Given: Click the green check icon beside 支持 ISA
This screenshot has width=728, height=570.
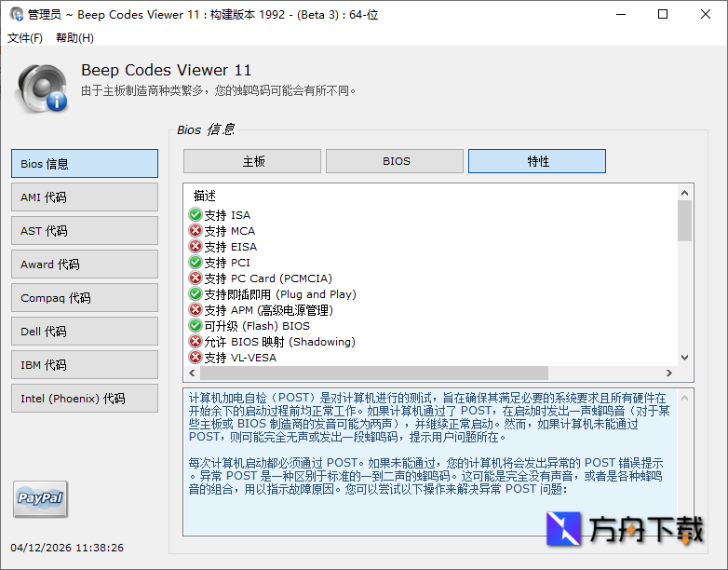Looking at the screenshot, I should (195, 214).
